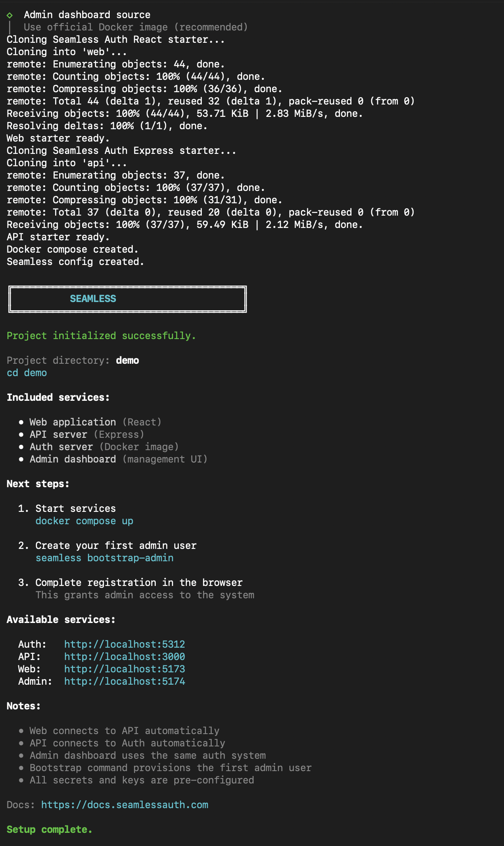The width and height of the screenshot is (504, 846).
Task: Click step '2. Create your first admin user'
Action: coord(107,546)
